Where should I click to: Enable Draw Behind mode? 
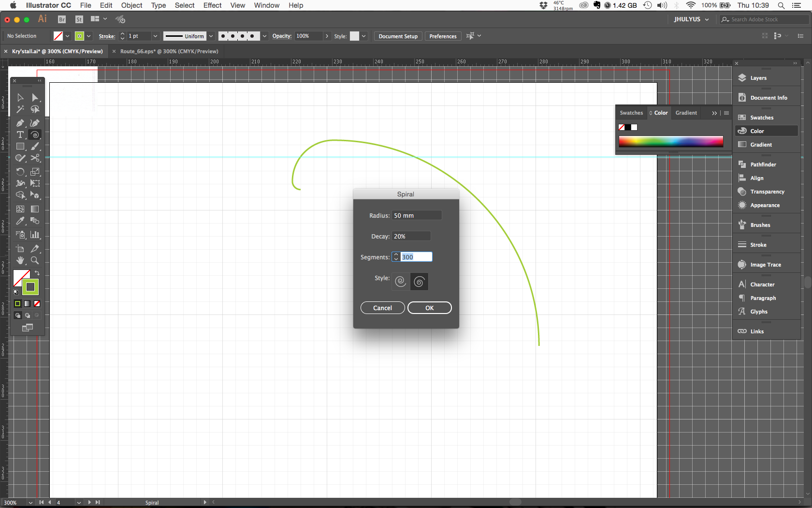click(x=28, y=315)
